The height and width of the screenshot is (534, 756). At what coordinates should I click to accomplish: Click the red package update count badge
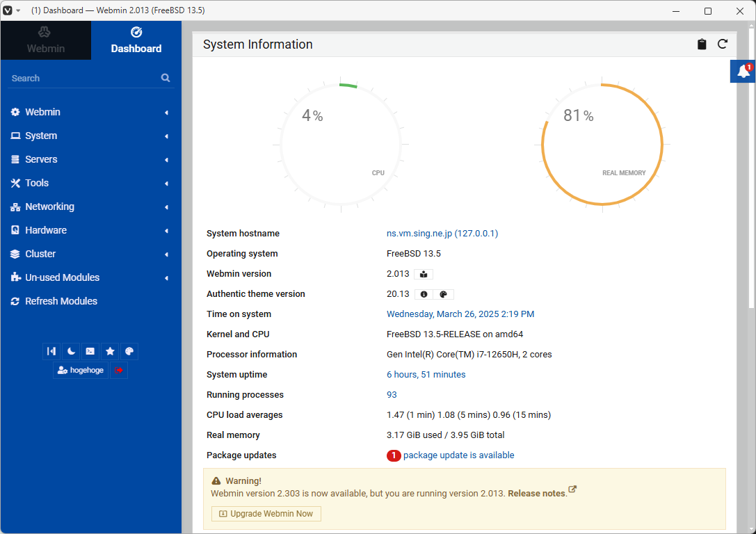[394, 455]
